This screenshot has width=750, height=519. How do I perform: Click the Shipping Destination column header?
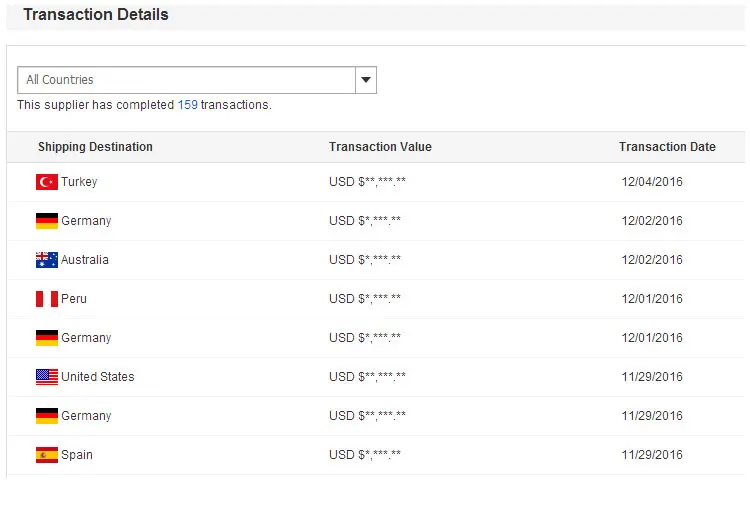click(95, 147)
